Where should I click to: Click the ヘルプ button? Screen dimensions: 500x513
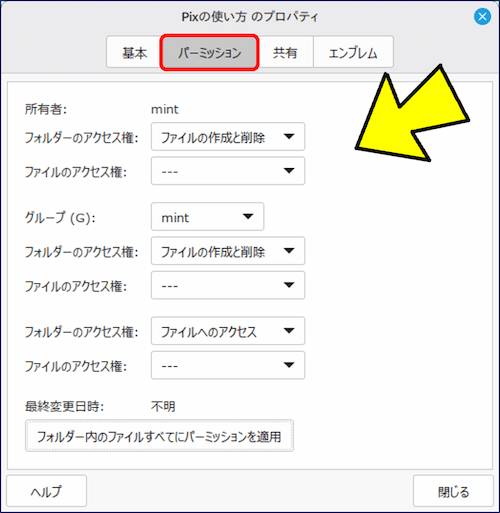click(46, 491)
